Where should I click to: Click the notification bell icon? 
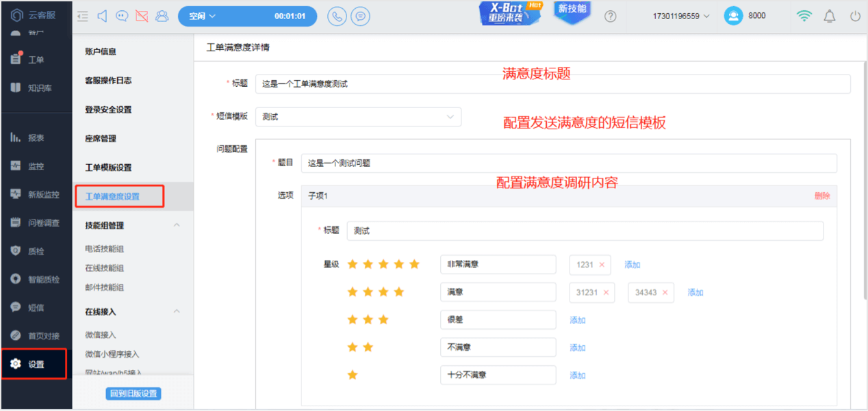pyautogui.click(x=830, y=16)
